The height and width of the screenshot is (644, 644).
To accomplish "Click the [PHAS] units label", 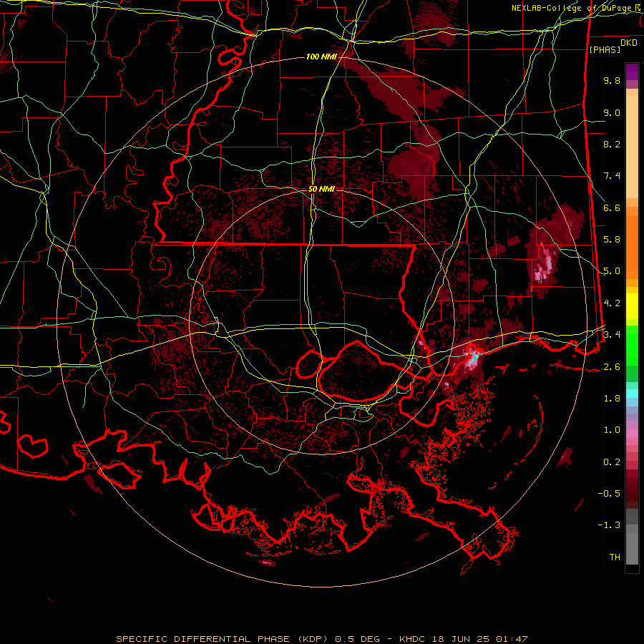I will 605,49.
